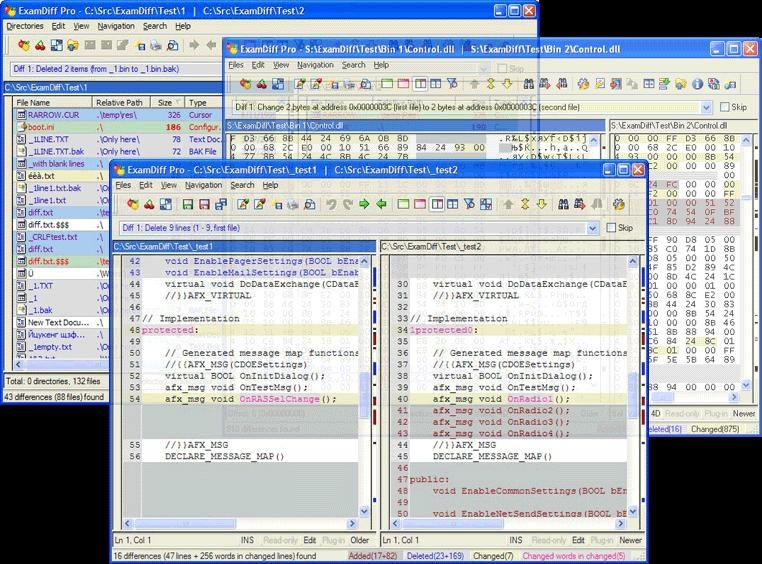Open Files menu in _test1 window
Image resolution: width=762 pixels, height=564 pixels.
tap(123, 185)
